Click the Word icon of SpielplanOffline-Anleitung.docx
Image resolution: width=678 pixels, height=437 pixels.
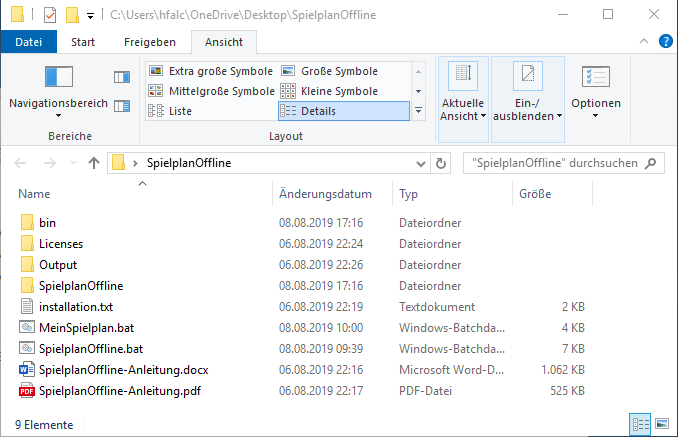(x=26, y=370)
